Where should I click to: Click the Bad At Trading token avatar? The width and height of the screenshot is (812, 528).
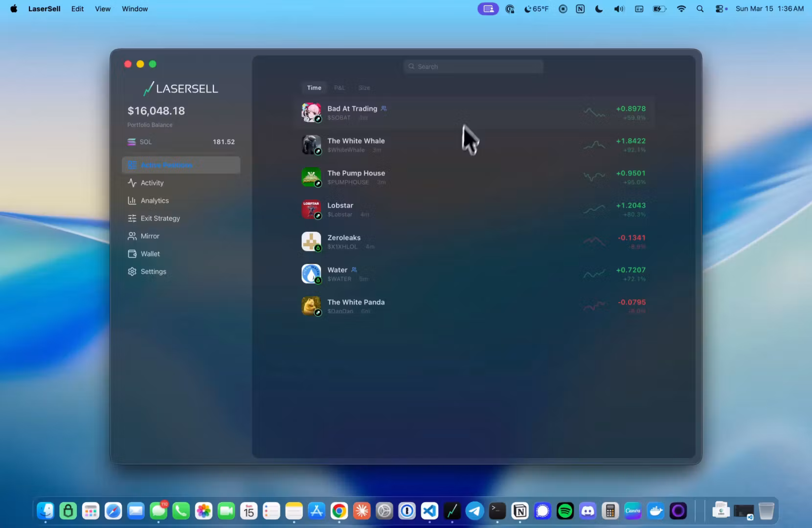311,112
